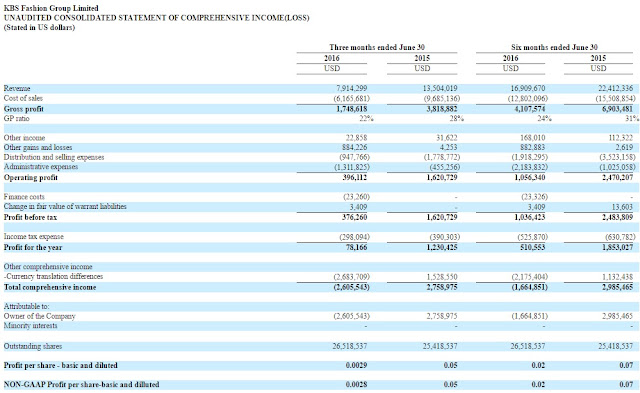Click gross profit value 1,748,618
640x393 pixels.
pyautogui.click(x=351, y=109)
